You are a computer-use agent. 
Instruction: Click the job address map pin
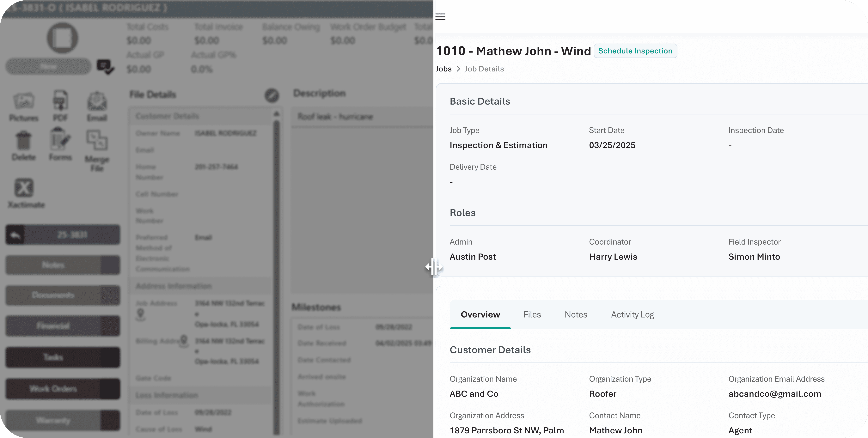click(141, 314)
